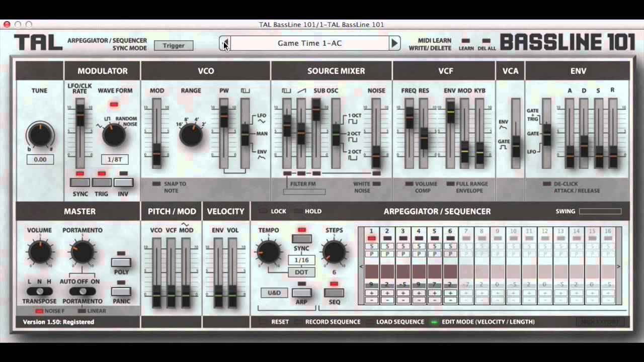
Task: Open the Game Time 1-AC preset list
Action: coord(309,43)
